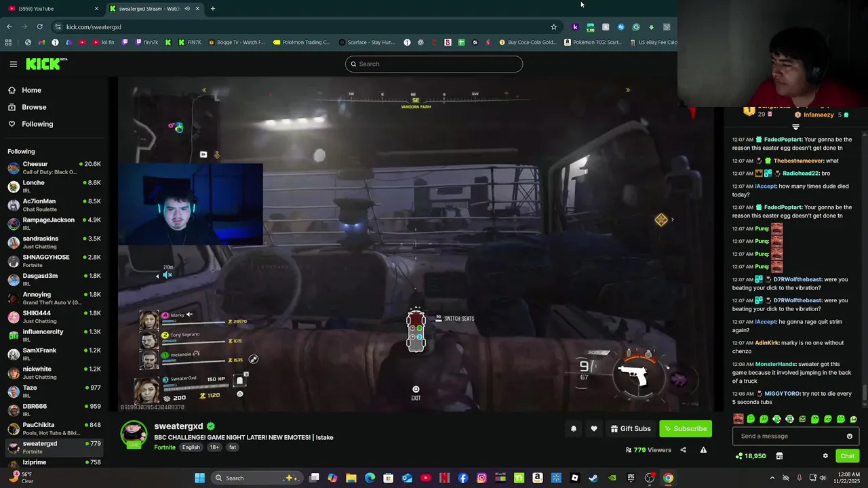This screenshot has height=488, width=868.
Task: Open sandraskins channel in sidebar
Action: coord(54,242)
